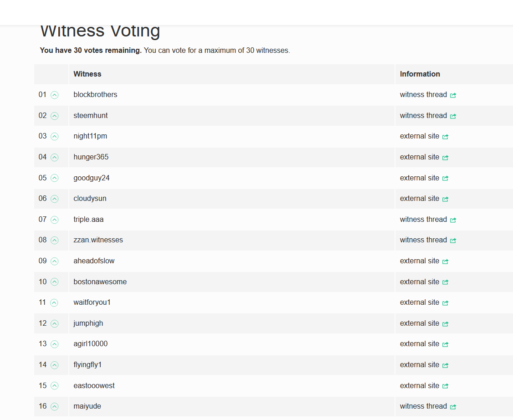The width and height of the screenshot is (513, 420).
Task: Select witness name flyingfly1
Action: click(87, 365)
